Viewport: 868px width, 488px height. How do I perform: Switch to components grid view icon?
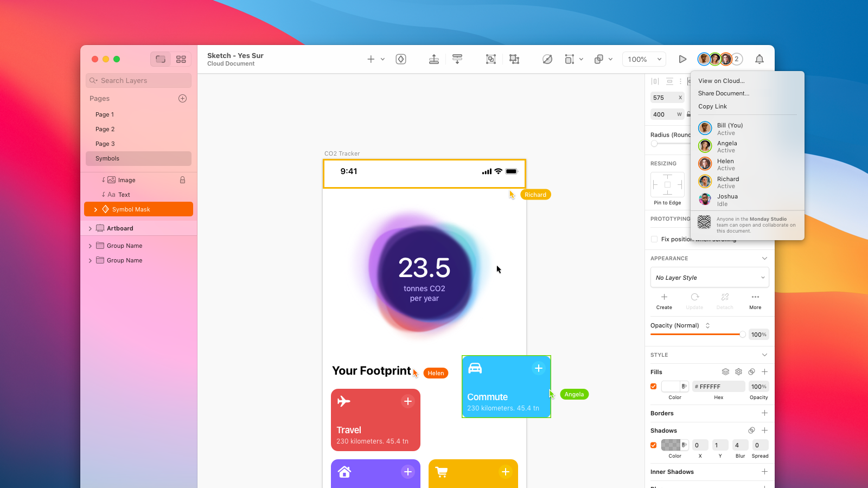point(181,59)
